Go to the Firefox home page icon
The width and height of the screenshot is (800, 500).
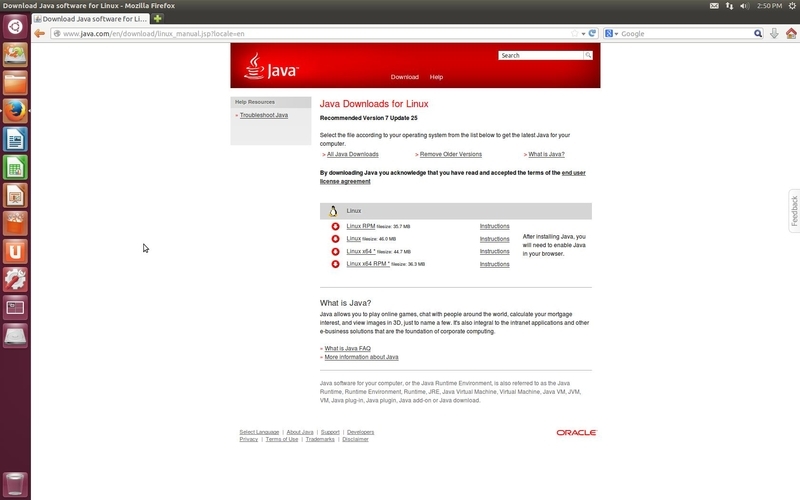click(791, 33)
